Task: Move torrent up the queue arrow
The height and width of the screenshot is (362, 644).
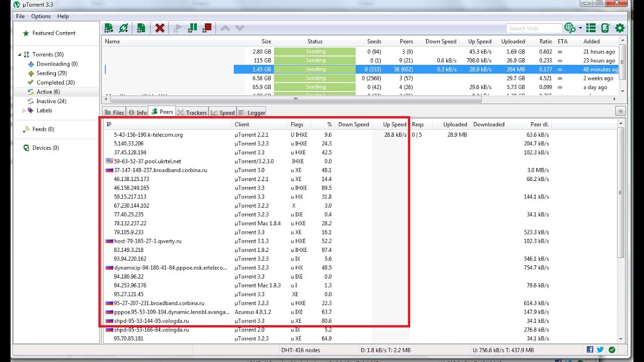Action: [x=225, y=28]
